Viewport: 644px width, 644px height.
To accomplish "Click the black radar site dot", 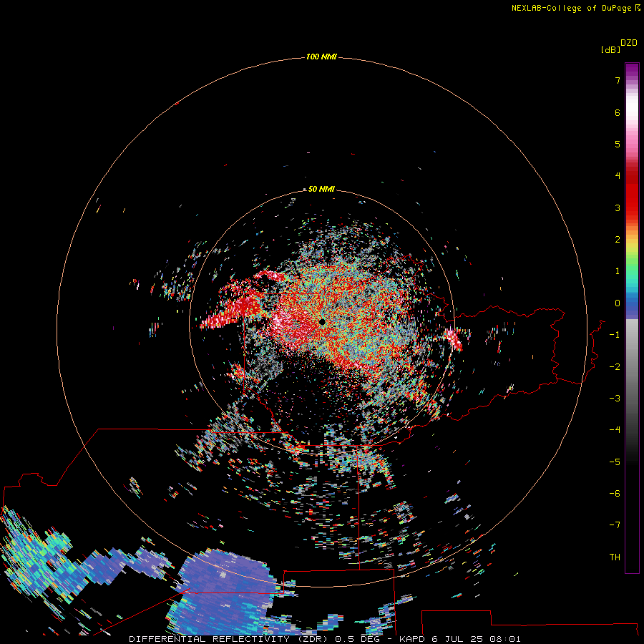I will coord(322,321).
